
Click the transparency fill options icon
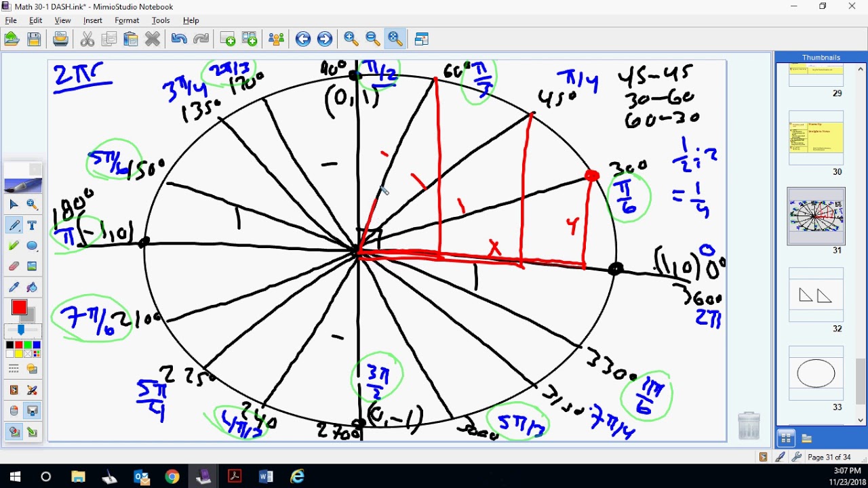32,369
